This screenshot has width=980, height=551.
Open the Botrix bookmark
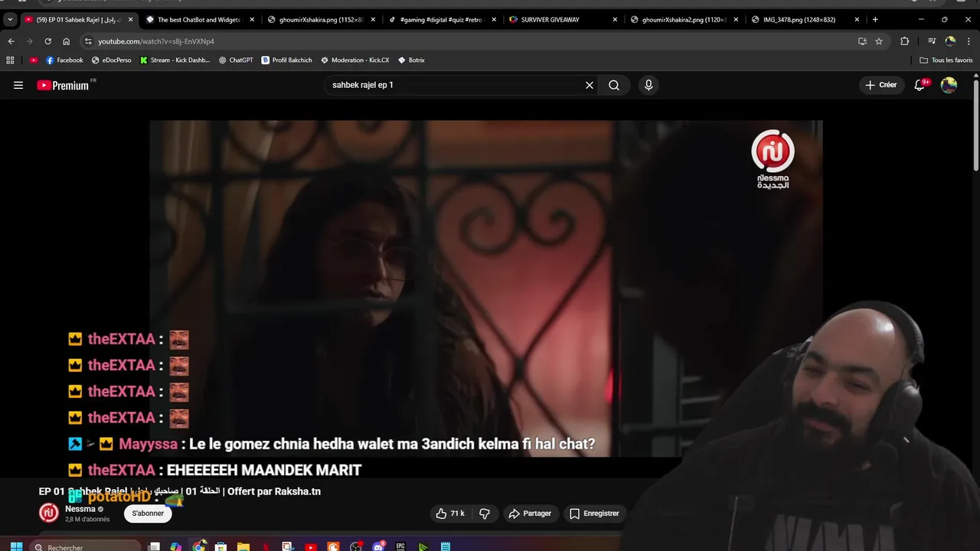point(411,60)
